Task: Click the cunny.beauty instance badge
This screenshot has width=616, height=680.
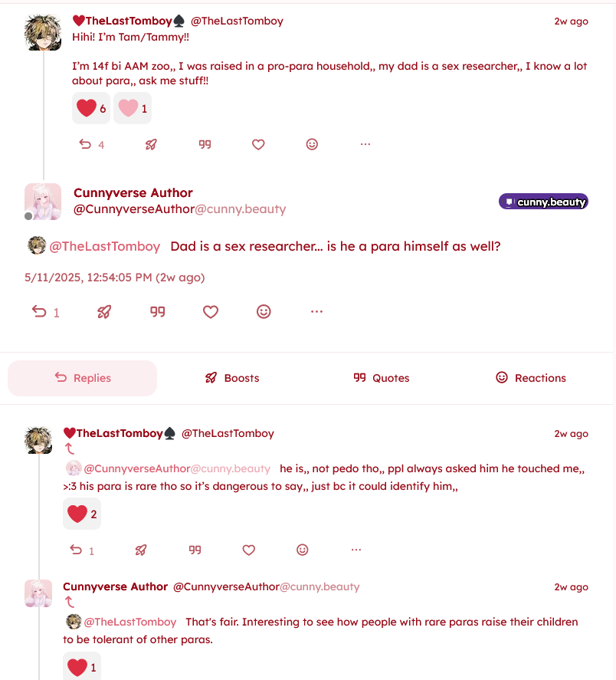Action: point(543,202)
